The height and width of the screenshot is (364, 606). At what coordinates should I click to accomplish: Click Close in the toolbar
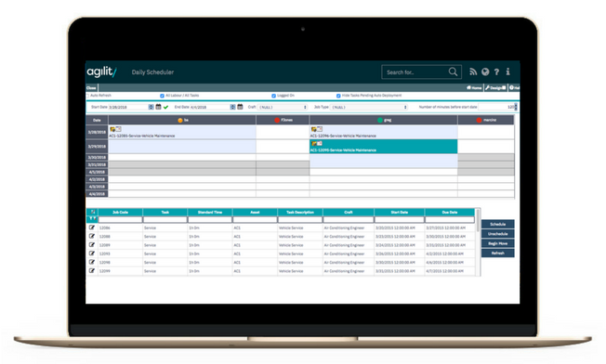tap(91, 88)
